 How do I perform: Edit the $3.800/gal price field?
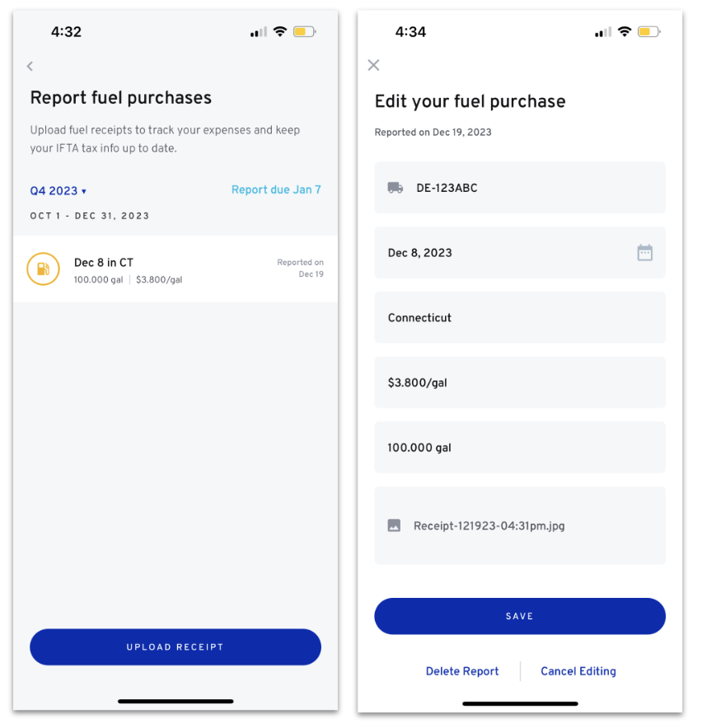[x=520, y=383]
